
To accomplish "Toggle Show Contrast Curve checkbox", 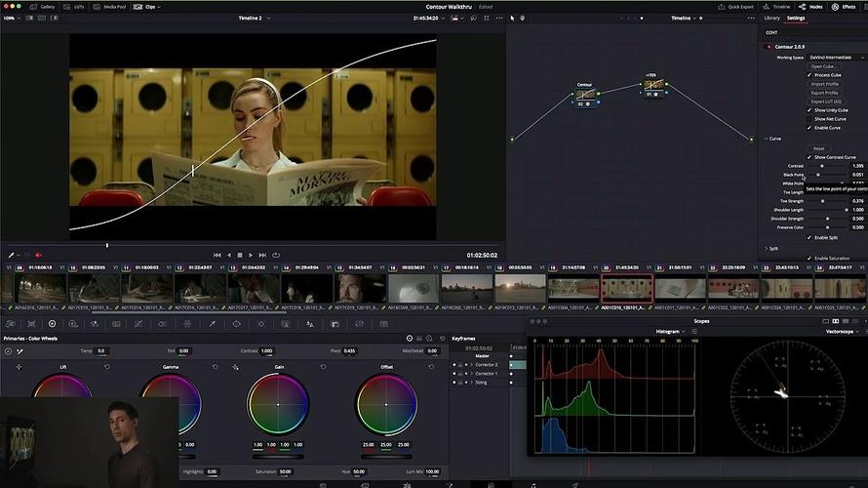I will (809, 157).
